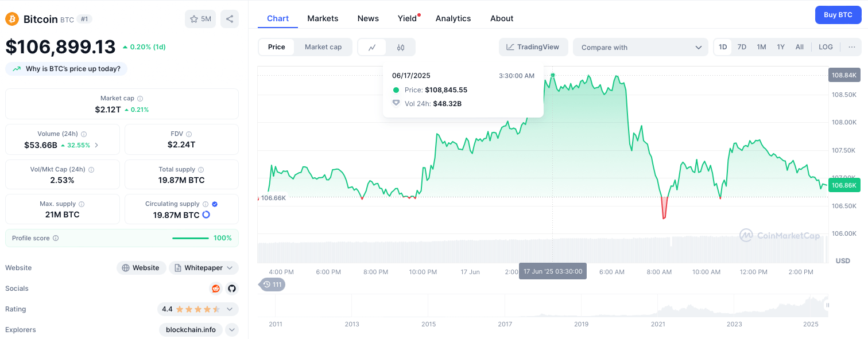
Task: Select the 1M time range
Action: click(x=761, y=47)
